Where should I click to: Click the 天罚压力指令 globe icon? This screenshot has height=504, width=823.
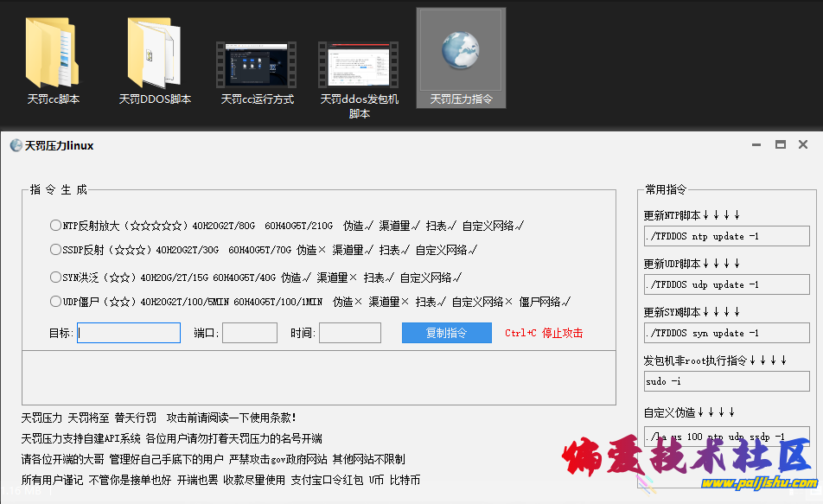click(x=461, y=50)
